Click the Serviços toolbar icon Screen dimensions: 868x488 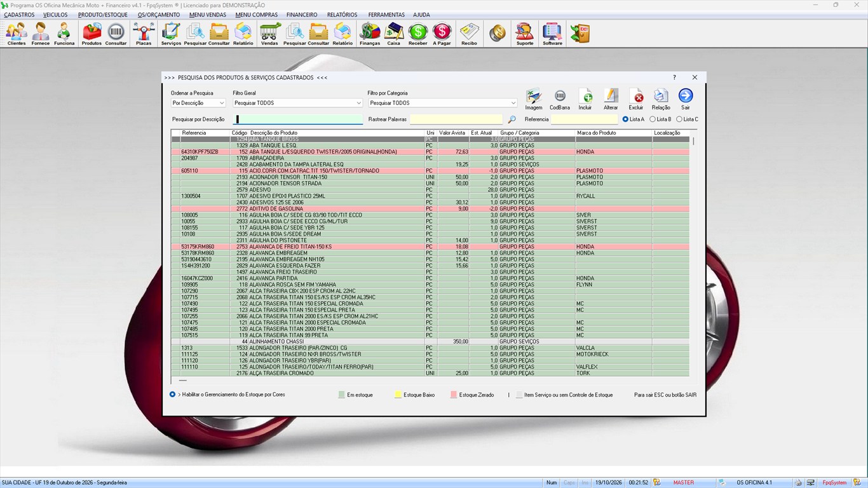pyautogui.click(x=171, y=34)
